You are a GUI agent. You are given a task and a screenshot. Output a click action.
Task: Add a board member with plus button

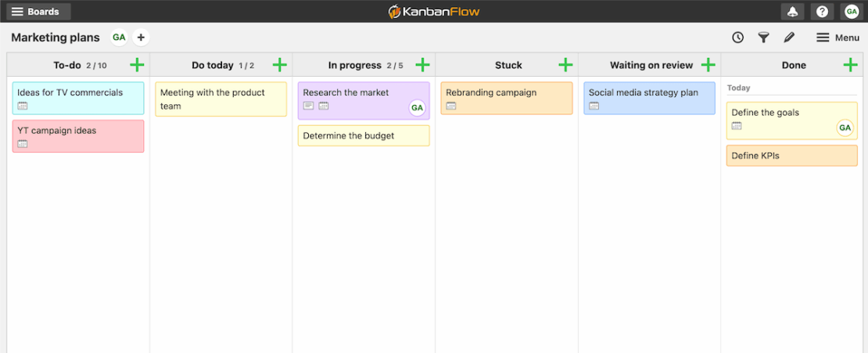(x=141, y=37)
